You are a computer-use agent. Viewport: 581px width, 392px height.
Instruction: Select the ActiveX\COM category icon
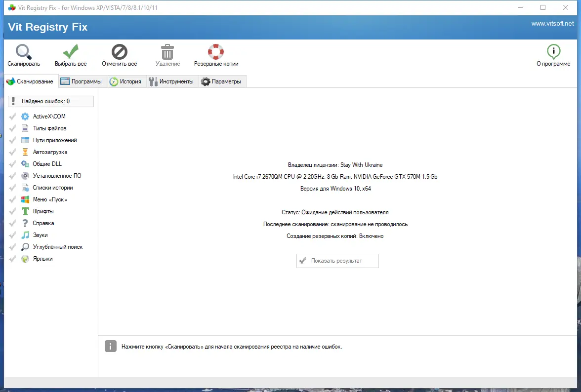[24, 116]
